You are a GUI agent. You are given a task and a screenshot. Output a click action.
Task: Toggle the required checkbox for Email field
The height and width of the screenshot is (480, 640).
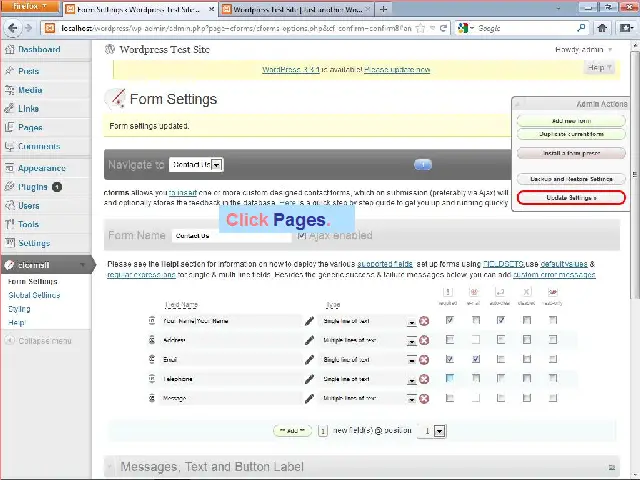(x=450, y=359)
